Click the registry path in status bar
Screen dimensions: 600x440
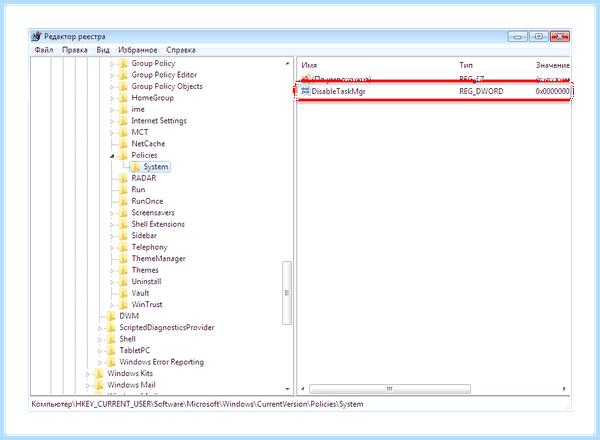[x=197, y=404]
